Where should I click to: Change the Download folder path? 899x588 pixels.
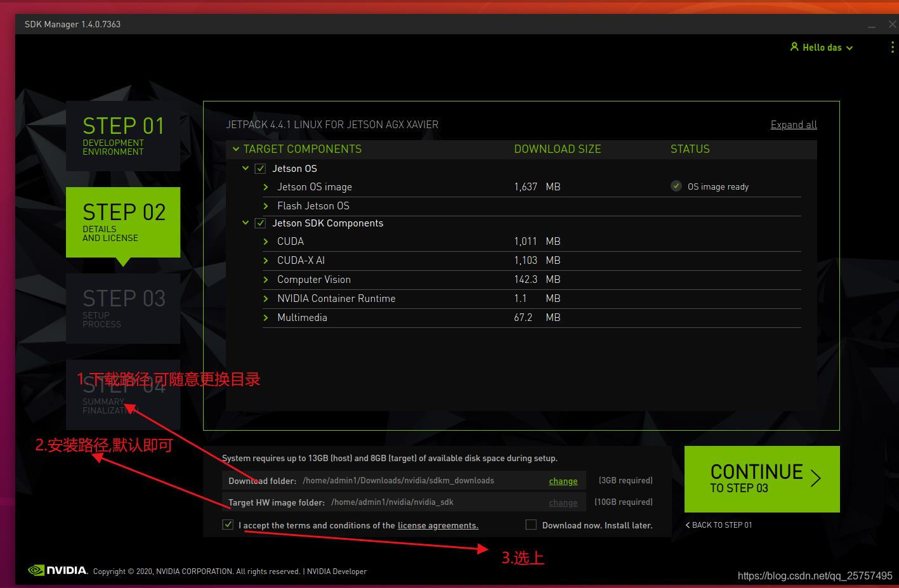[x=563, y=481]
